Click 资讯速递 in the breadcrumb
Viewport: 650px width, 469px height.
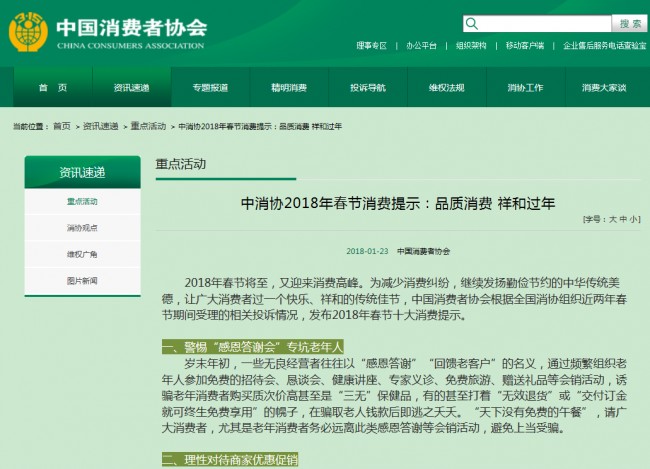pos(100,126)
